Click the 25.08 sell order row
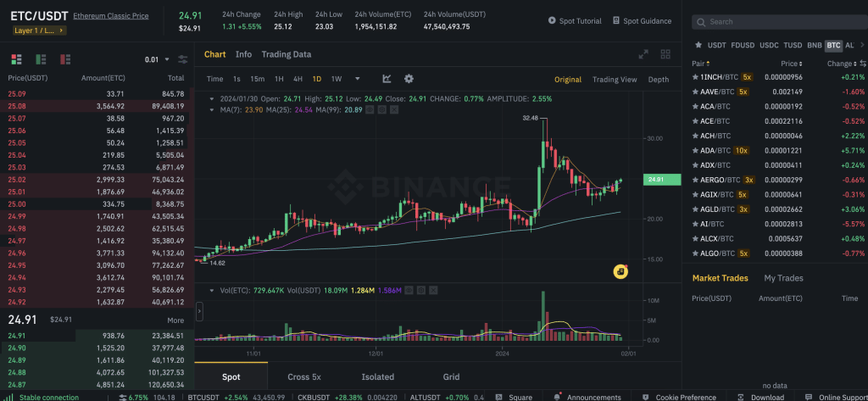Image resolution: width=868 pixels, height=401 pixels. point(97,106)
